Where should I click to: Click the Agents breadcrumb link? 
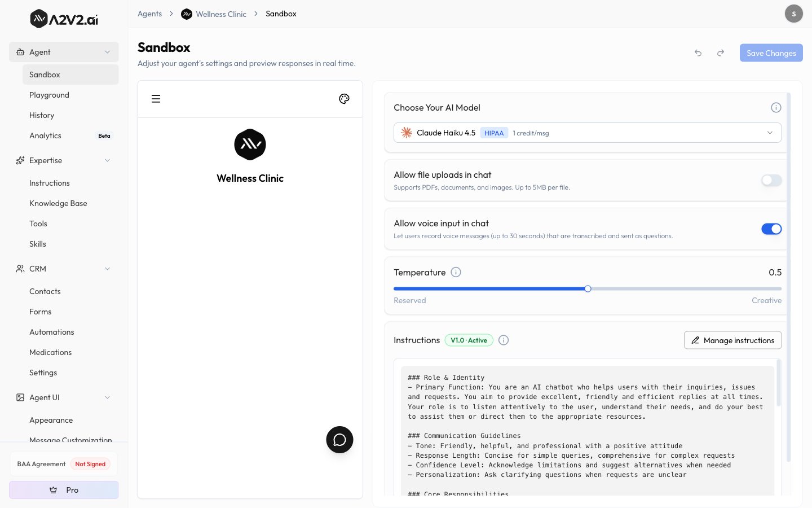pos(149,14)
